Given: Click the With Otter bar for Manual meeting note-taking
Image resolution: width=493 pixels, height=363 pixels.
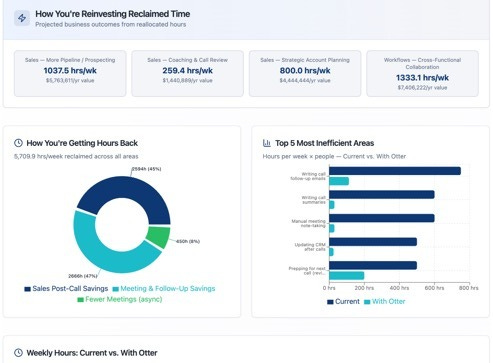Looking at the screenshot, I should click(x=332, y=228).
